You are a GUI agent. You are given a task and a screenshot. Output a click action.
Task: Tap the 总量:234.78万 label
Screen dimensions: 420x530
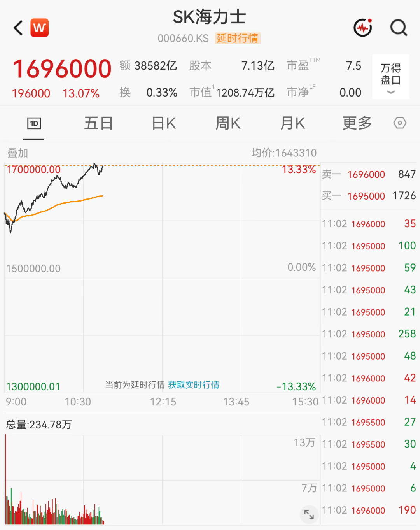39,425
